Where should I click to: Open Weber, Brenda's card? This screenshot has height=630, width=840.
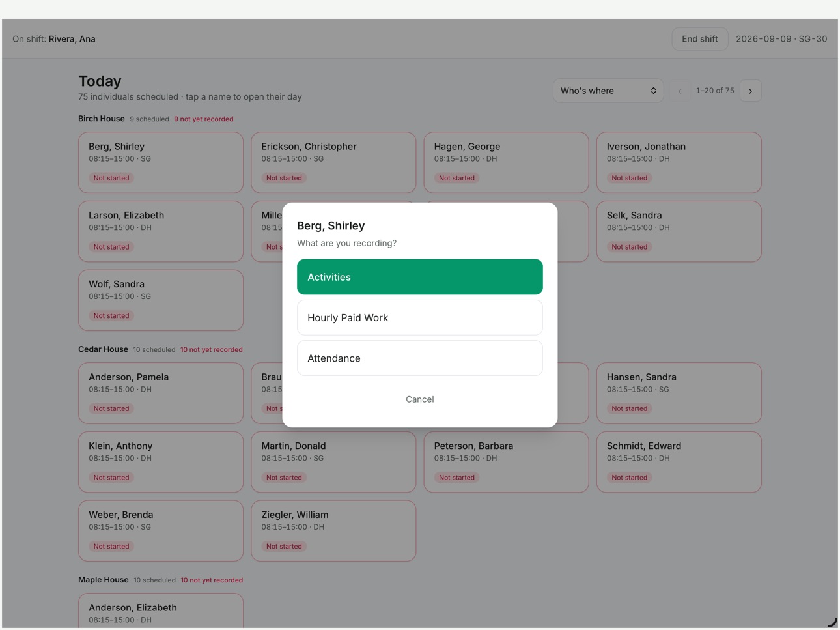[x=161, y=531]
